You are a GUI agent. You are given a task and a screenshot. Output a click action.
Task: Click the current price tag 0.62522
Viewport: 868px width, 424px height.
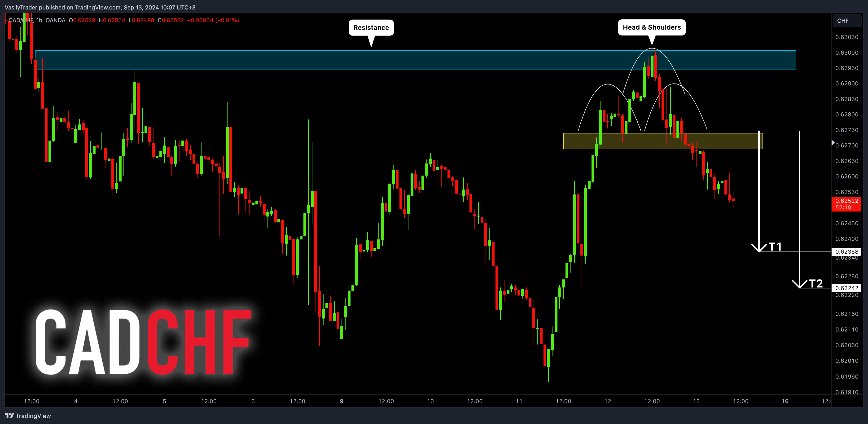846,201
